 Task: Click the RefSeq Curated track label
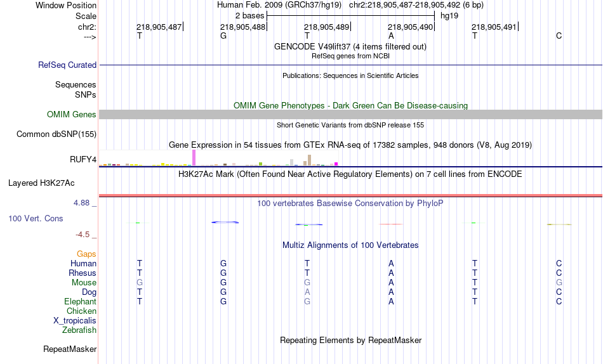(x=67, y=65)
